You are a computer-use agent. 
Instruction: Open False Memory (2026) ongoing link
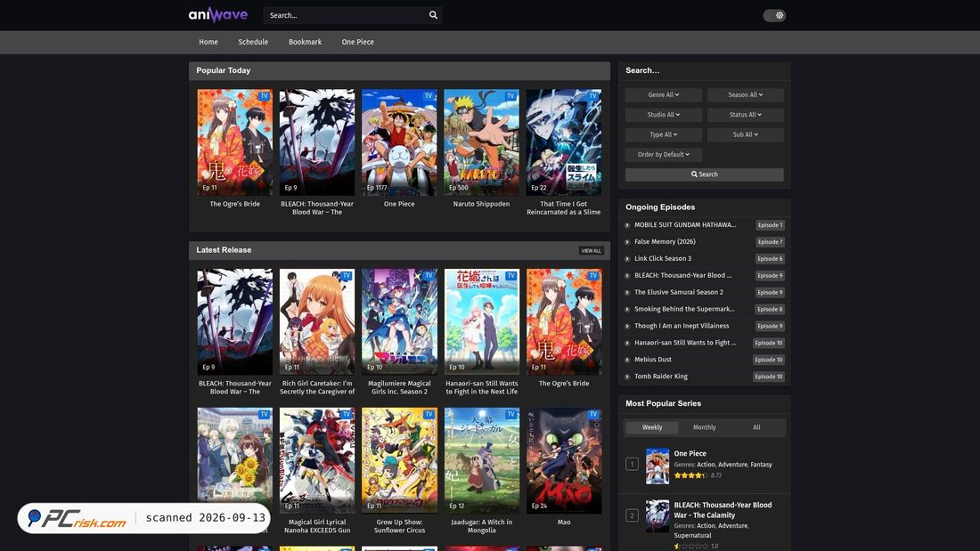tap(665, 242)
